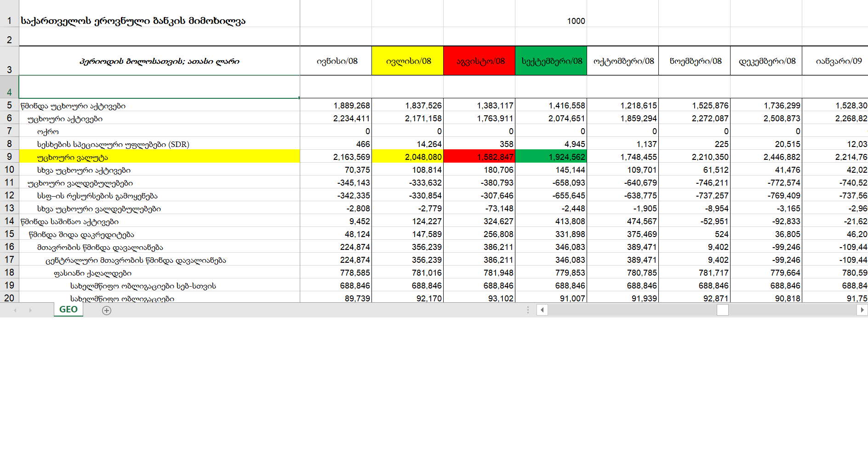Select the SDR row label cell
The image size is (868, 464).
159,144
